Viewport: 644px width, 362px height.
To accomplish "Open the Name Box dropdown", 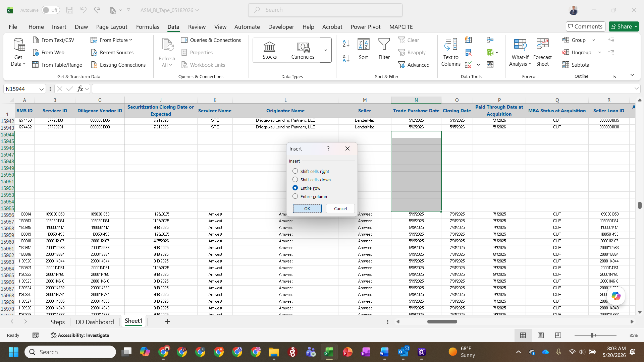I will click(41, 89).
